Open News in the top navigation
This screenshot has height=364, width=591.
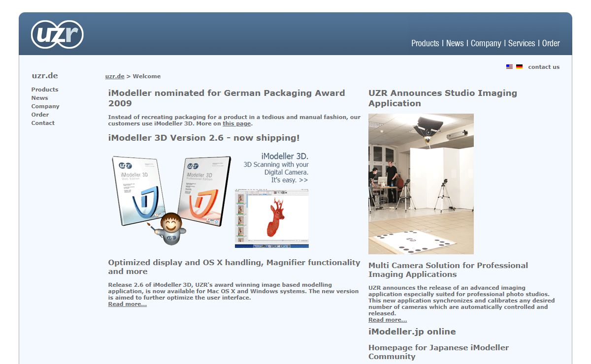coord(455,43)
